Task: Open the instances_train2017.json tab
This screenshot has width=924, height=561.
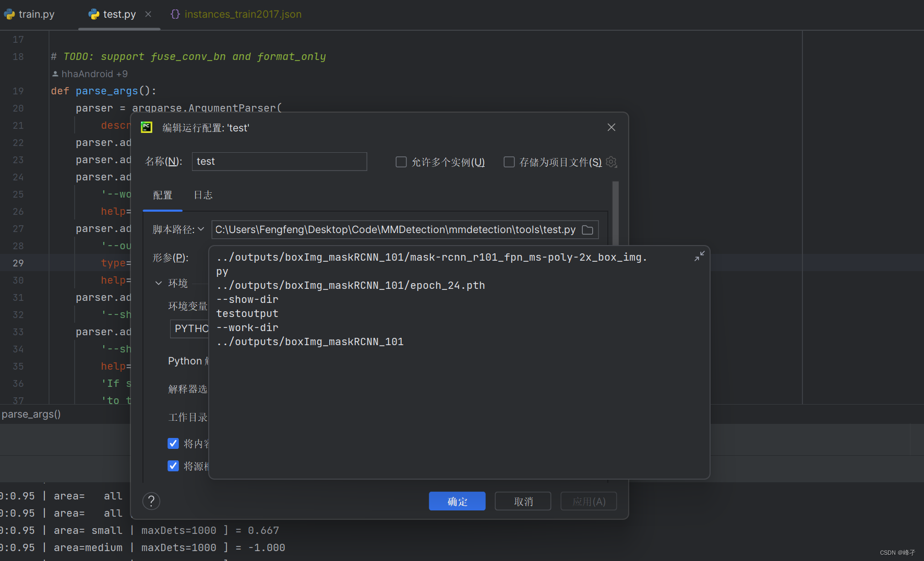Action: click(x=236, y=14)
